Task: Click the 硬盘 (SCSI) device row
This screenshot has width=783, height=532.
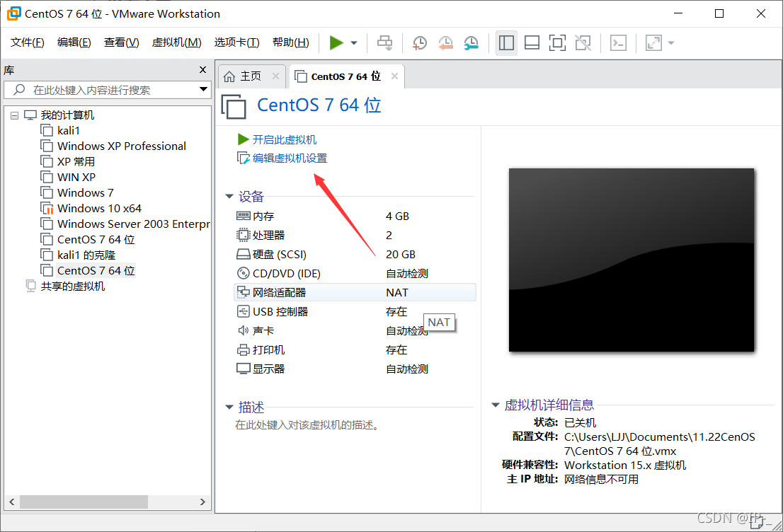Action: click(x=355, y=255)
